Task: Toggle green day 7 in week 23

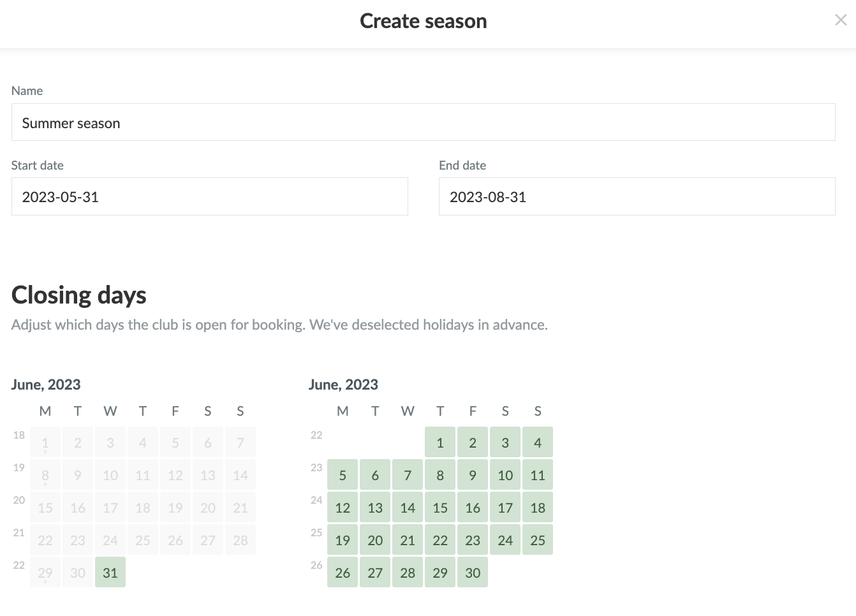Action: click(408, 475)
